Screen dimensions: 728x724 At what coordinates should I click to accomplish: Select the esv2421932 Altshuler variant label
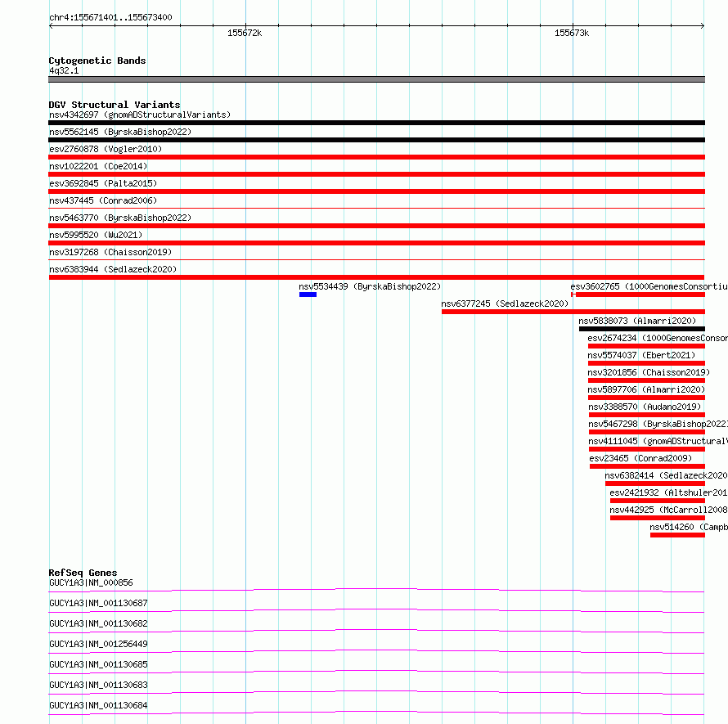(x=668, y=492)
